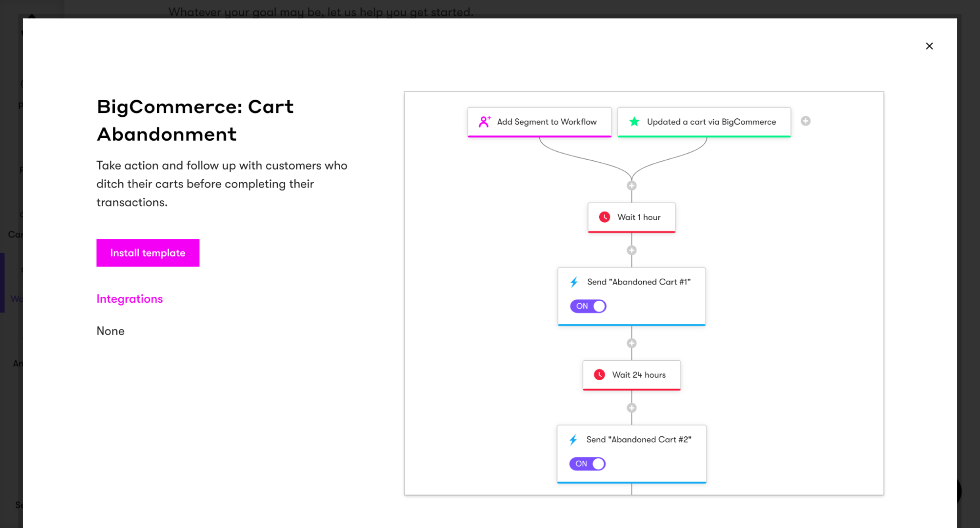The image size is (980, 528).
Task: Click the BigCommerce: Cart Abandonment title
Action: click(x=195, y=120)
